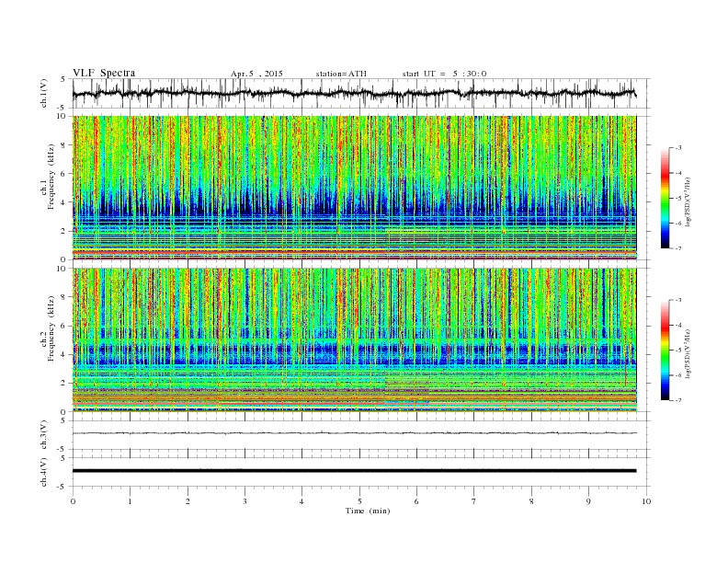Click the ch.1 voltage waveform trace panel
This screenshot has height=563, width=728.
point(361,93)
